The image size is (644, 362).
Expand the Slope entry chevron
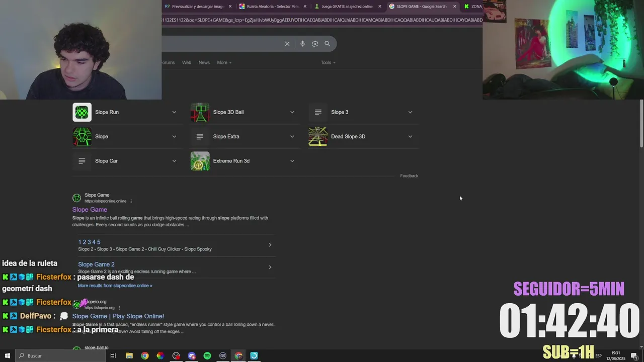tap(174, 136)
